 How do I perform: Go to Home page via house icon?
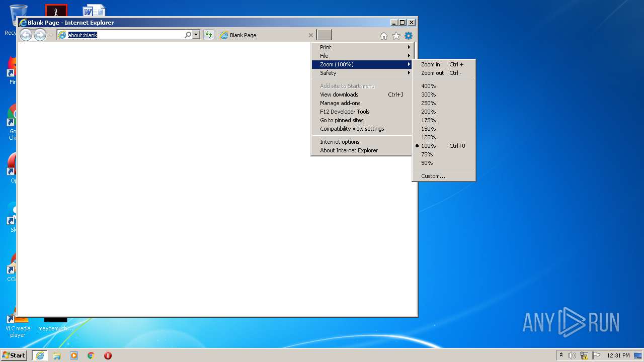coord(384,35)
